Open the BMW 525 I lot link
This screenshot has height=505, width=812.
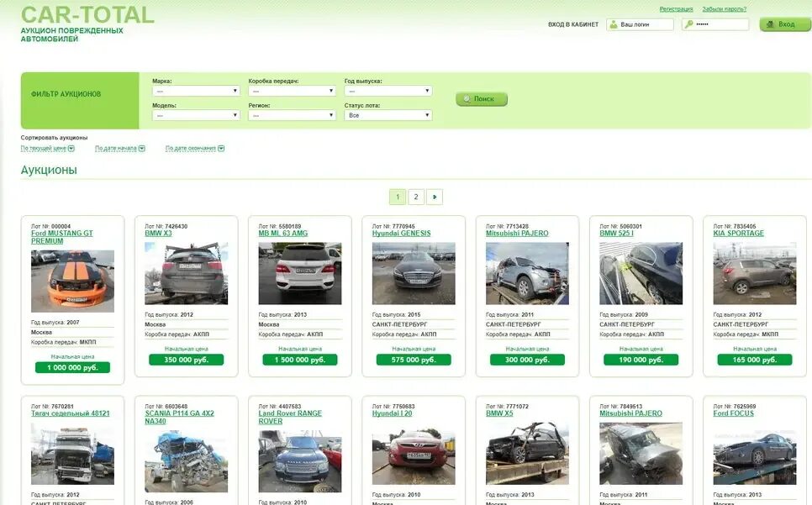616,234
